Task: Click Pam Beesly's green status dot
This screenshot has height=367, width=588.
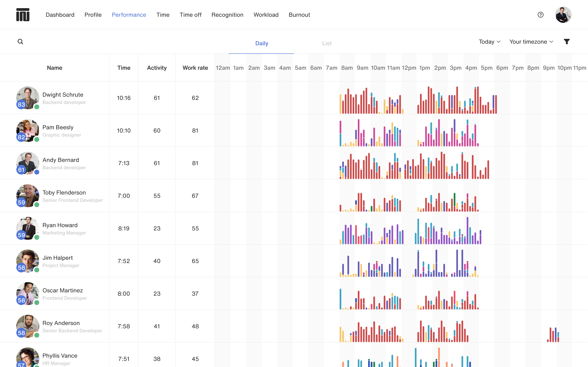Action: (37, 139)
